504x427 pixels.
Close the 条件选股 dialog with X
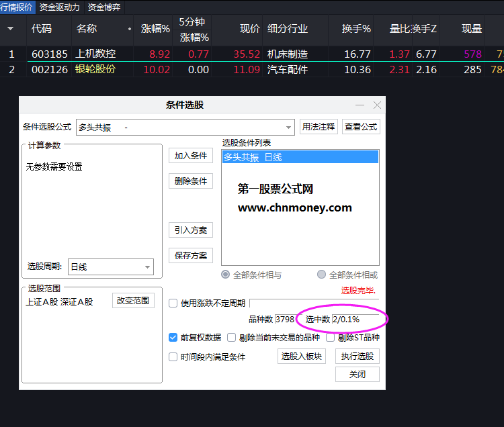(378, 105)
